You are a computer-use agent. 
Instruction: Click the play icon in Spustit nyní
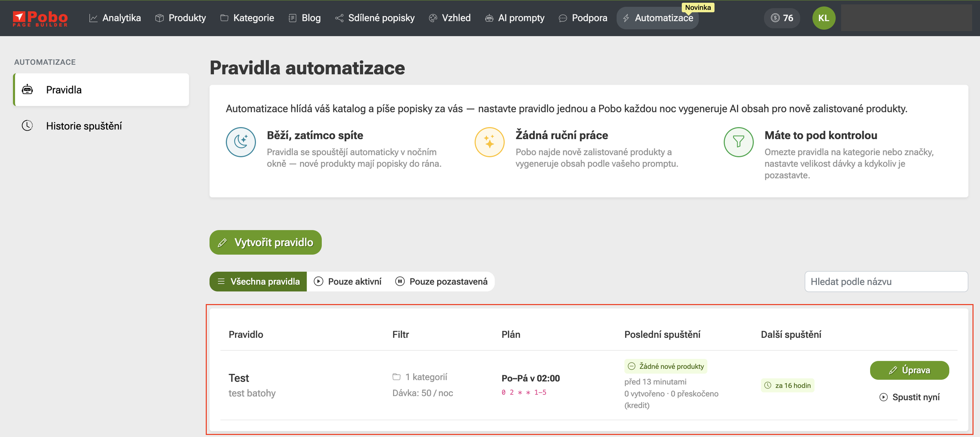coord(883,397)
